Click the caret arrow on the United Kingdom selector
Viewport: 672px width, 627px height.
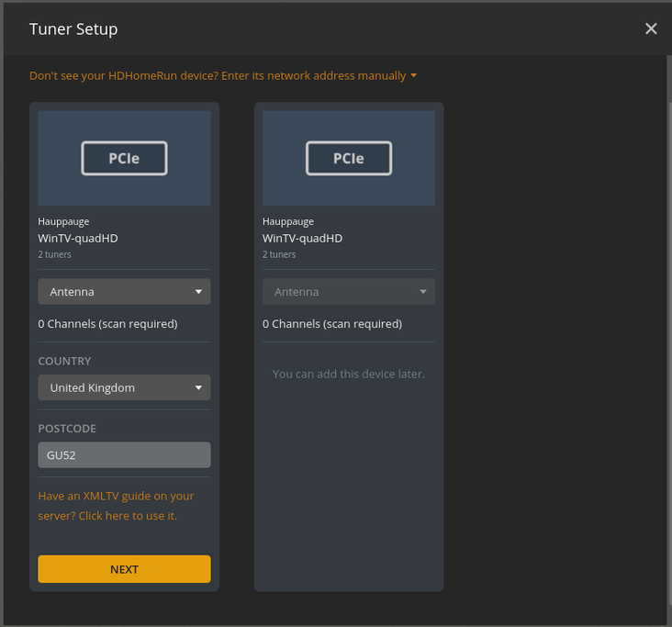tap(198, 387)
